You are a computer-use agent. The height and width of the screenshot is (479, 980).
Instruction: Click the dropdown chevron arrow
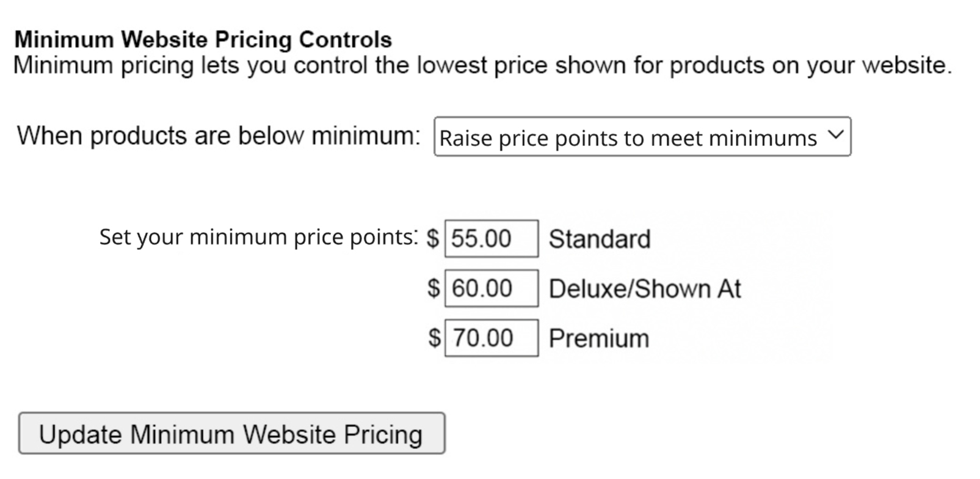835,135
